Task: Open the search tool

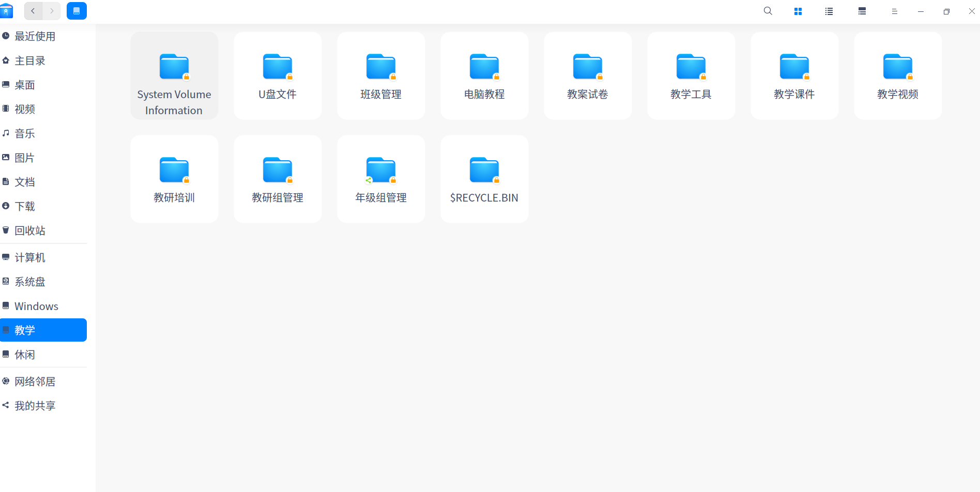Action: [x=768, y=11]
